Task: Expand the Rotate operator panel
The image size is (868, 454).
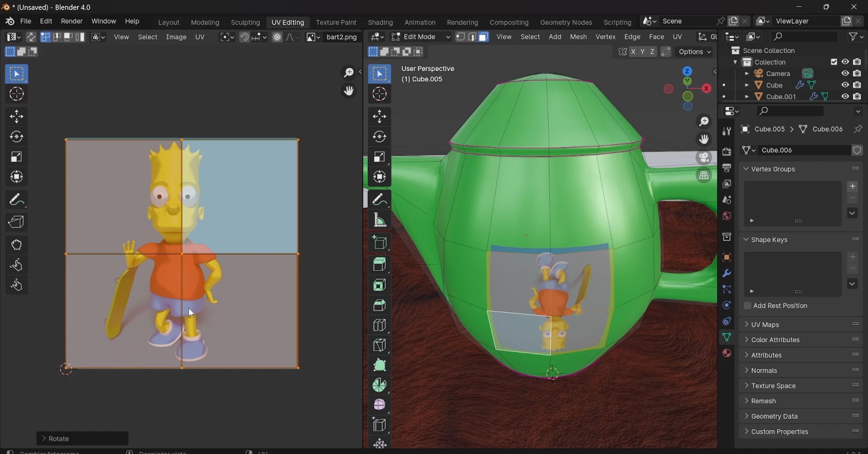Action: (82, 438)
